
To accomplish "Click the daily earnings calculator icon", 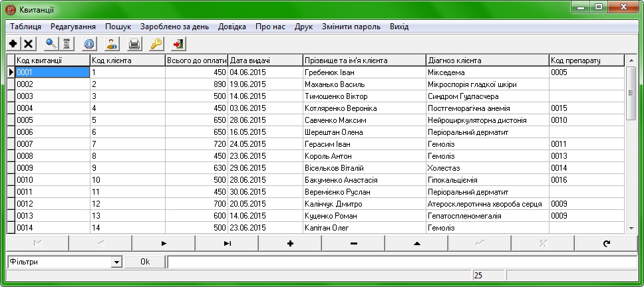I will coord(67,43).
